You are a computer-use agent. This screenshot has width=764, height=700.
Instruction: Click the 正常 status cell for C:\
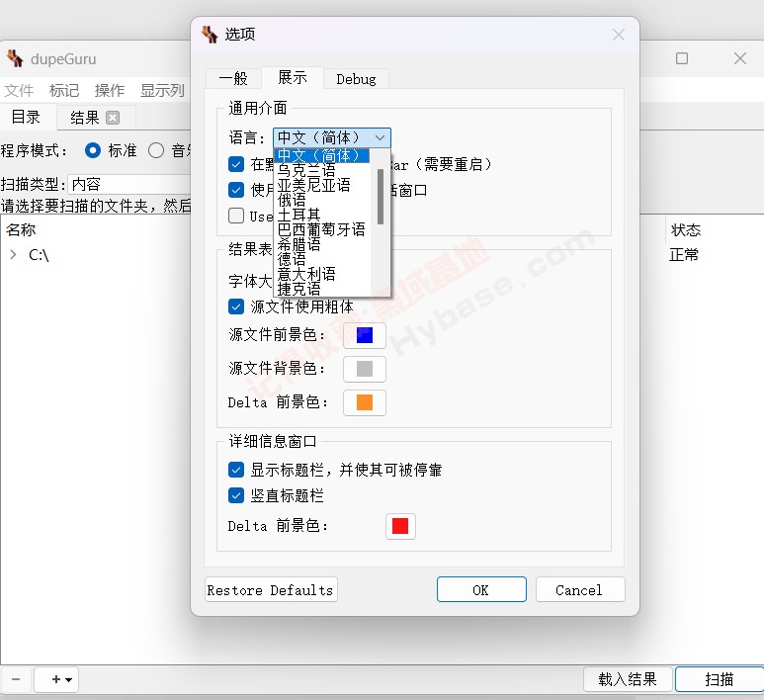[684, 254]
